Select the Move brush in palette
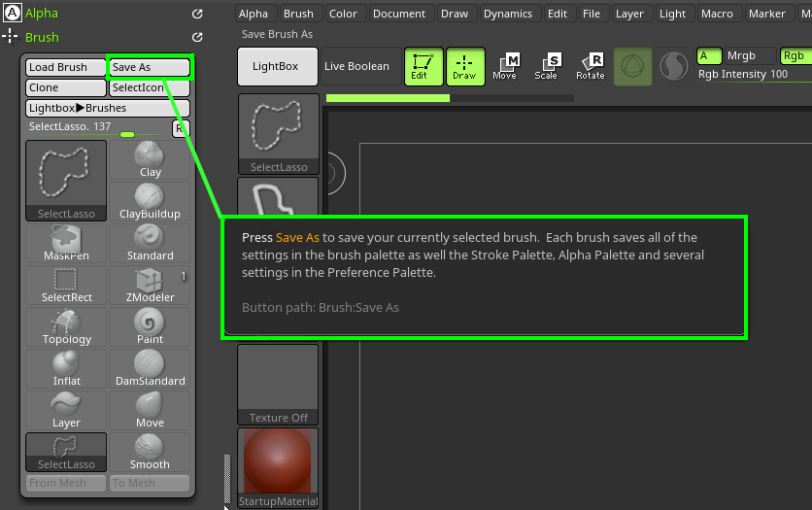 [150, 411]
